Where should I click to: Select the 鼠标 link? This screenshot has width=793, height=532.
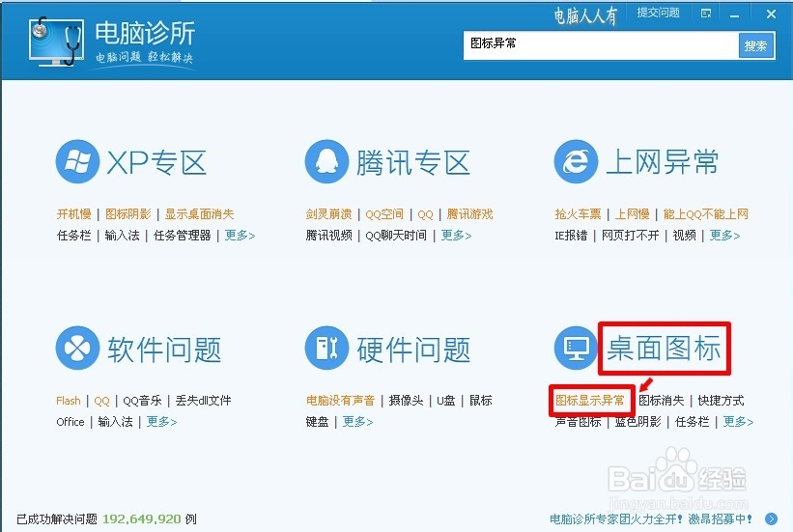(481, 401)
